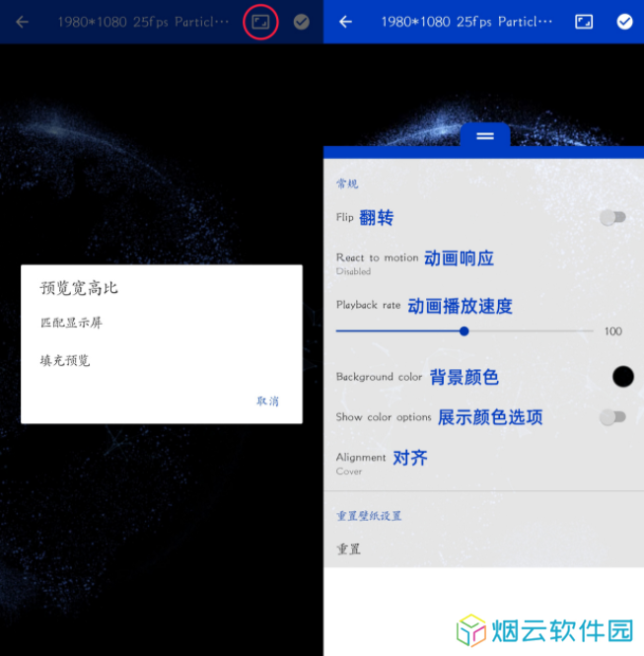The image size is (644, 656).
Task: Click the Playback rate label
Action: click(368, 305)
